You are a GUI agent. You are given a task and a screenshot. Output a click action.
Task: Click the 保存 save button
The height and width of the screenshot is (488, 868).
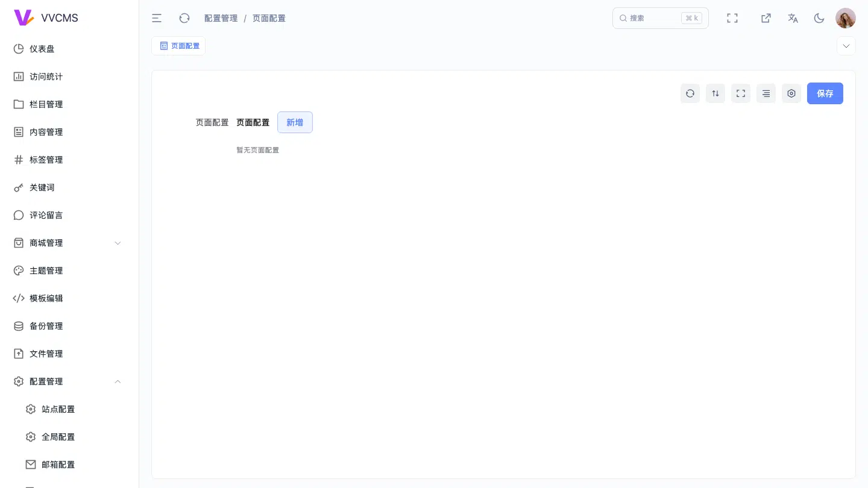825,93
